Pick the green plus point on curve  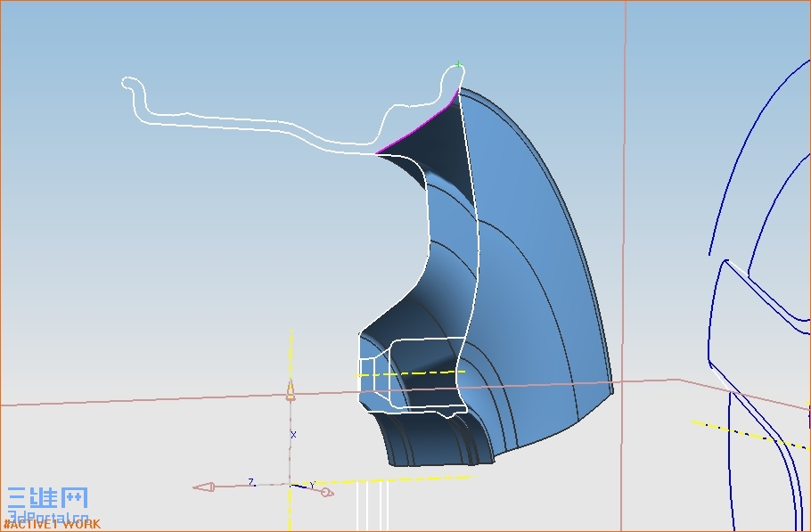[458, 65]
